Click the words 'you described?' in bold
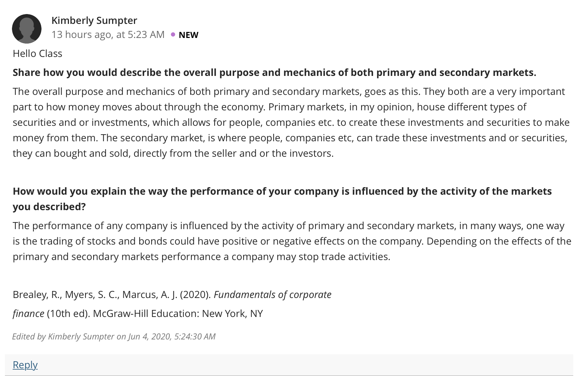This screenshot has width=588, height=376. pos(49,207)
